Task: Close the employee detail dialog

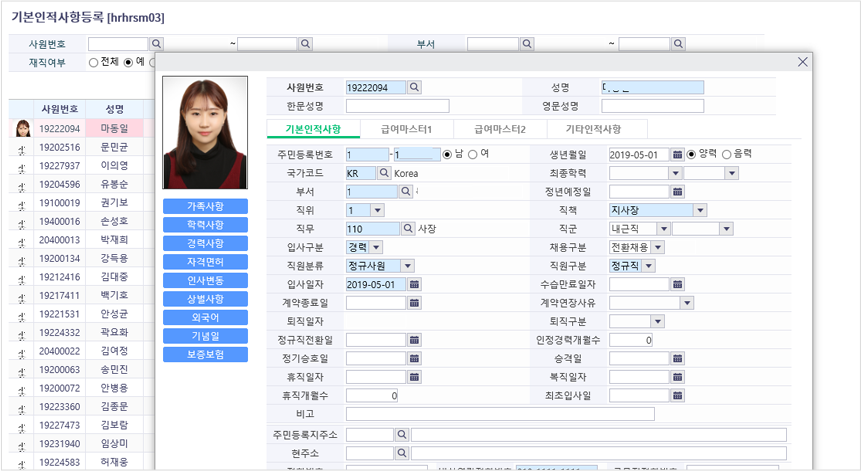Action: (x=802, y=62)
